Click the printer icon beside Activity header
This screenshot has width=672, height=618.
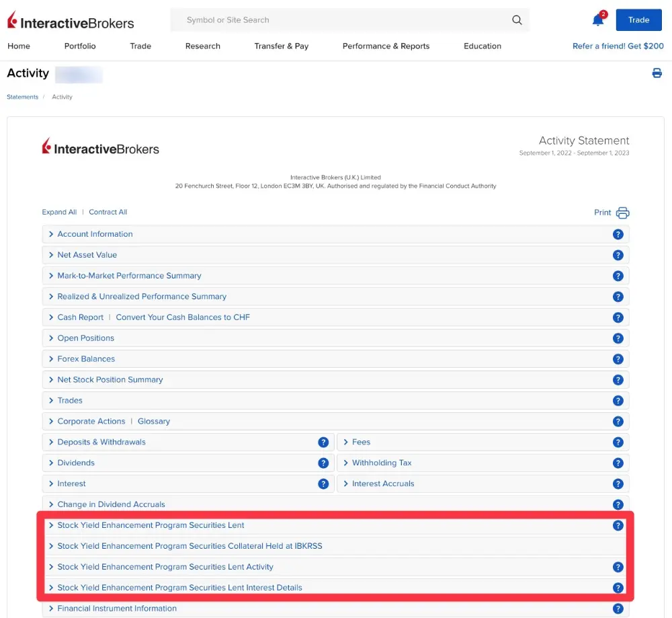tap(657, 73)
